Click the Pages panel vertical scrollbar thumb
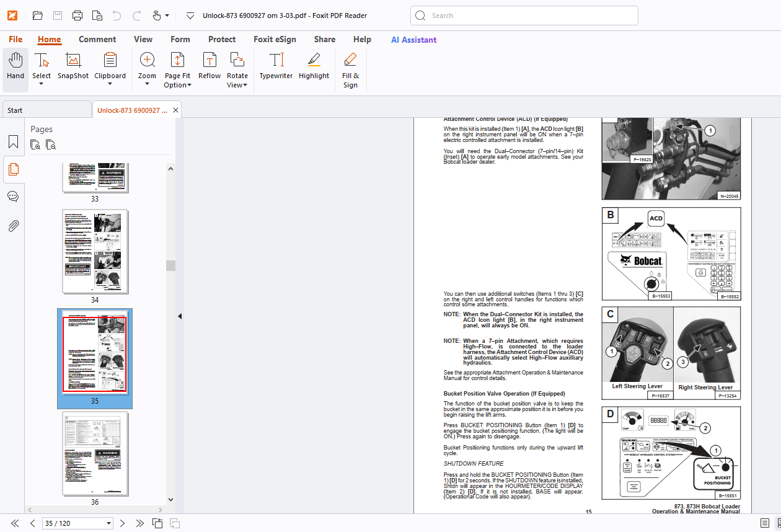 click(170, 265)
